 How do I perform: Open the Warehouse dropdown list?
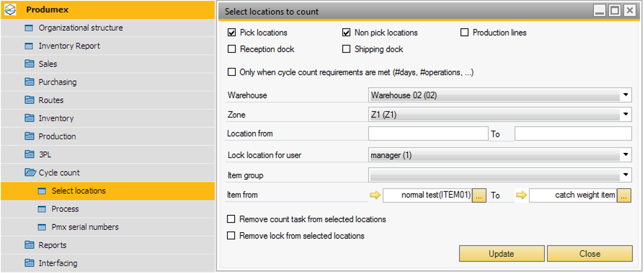tap(626, 95)
